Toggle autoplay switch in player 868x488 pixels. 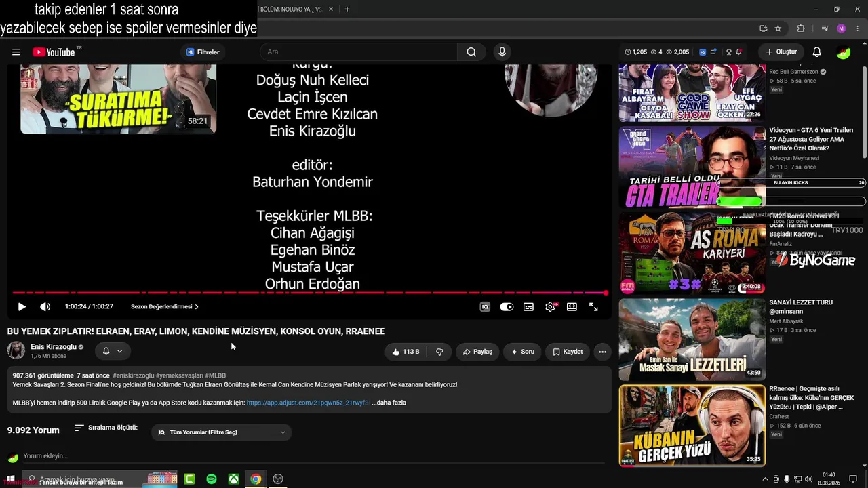507,307
